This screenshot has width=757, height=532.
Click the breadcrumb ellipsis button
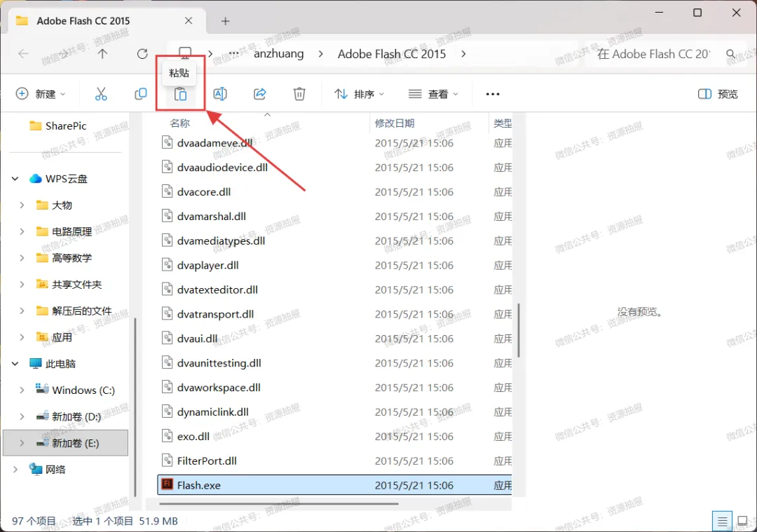coord(233,53)
